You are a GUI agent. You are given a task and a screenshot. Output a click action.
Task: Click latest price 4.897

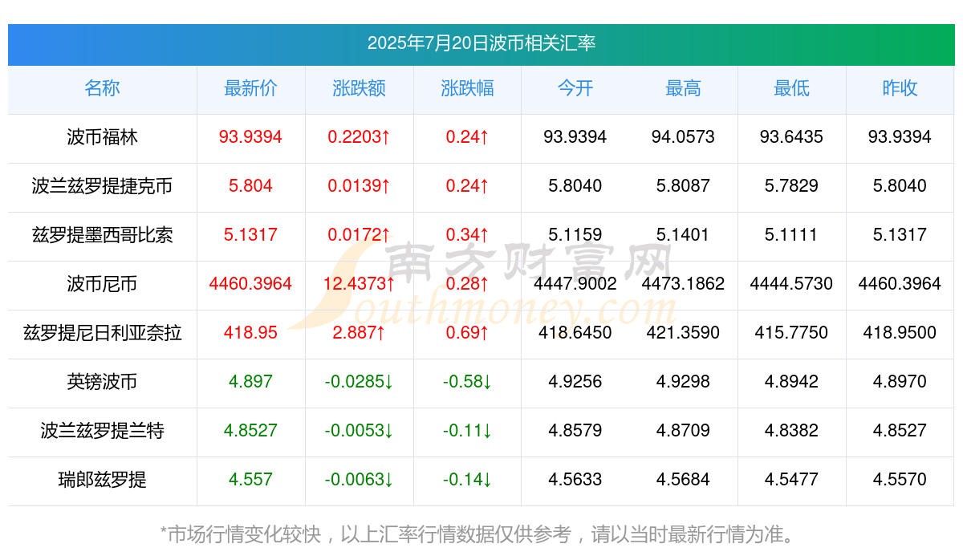pyautogui.click(x=250, y=382)
